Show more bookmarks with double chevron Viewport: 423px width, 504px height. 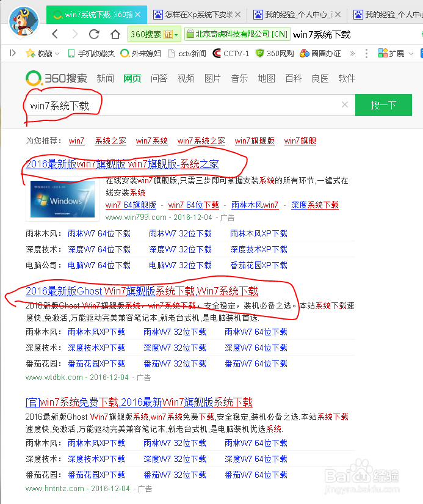tap(352, 53)
